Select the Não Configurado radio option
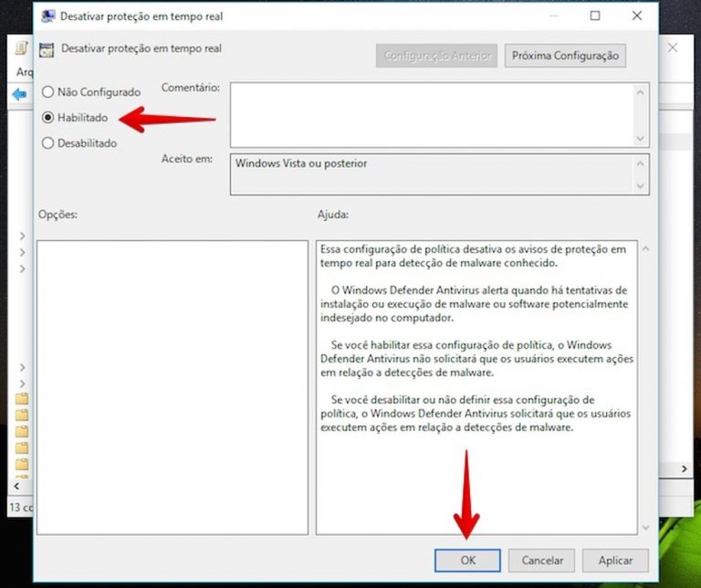 tap(91, 92)
